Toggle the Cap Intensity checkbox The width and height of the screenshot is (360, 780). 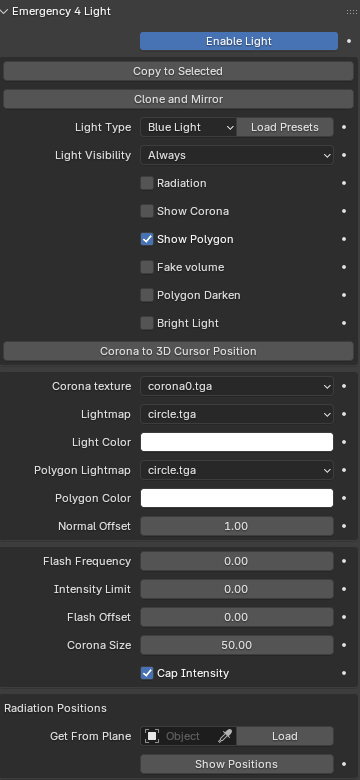point(147,673)
